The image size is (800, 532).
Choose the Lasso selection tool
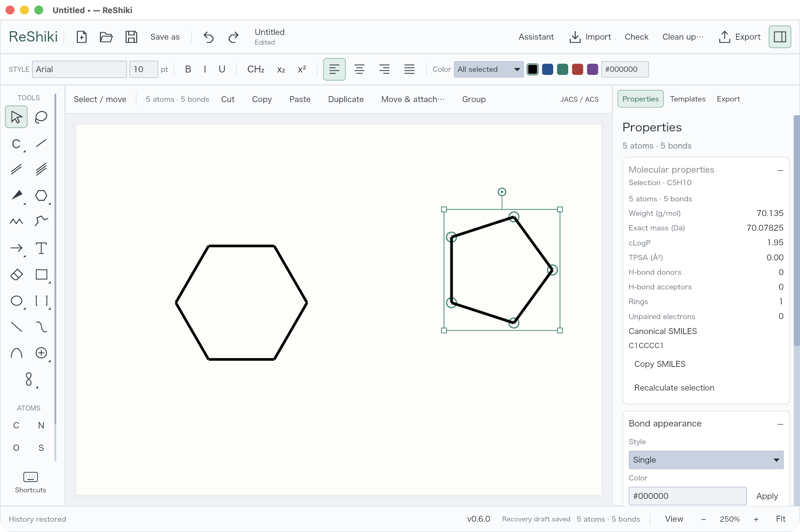tap(41, 117)
